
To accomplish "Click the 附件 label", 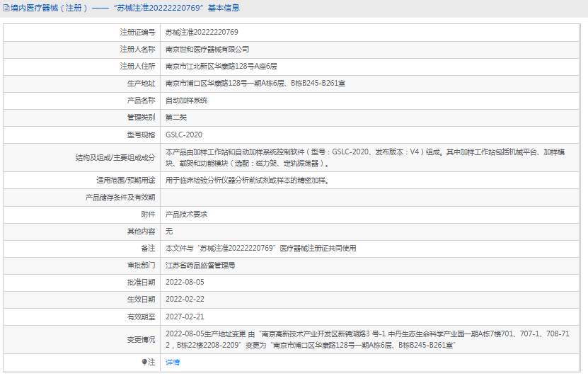I will (148, 215).
